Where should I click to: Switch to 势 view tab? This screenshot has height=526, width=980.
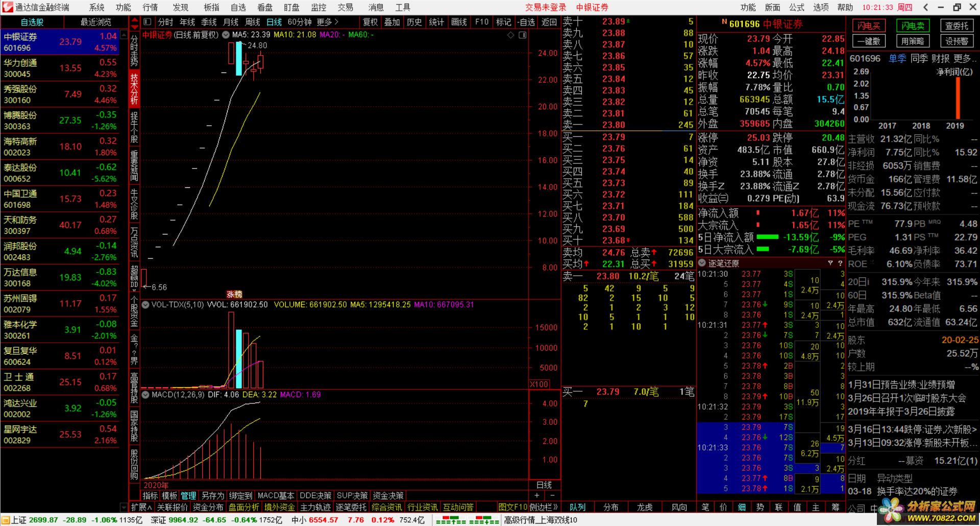[x=761, y=507]
